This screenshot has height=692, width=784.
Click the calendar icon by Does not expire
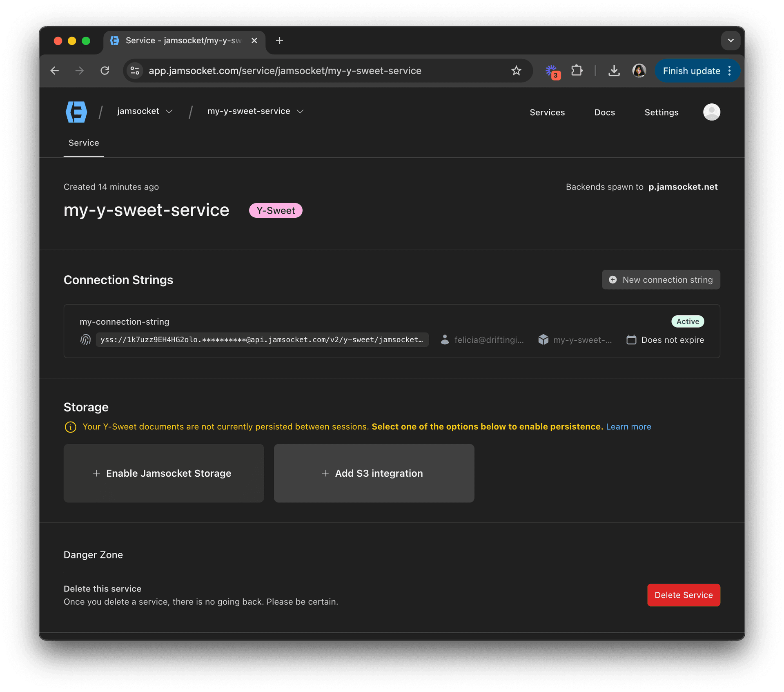point(631,339)
